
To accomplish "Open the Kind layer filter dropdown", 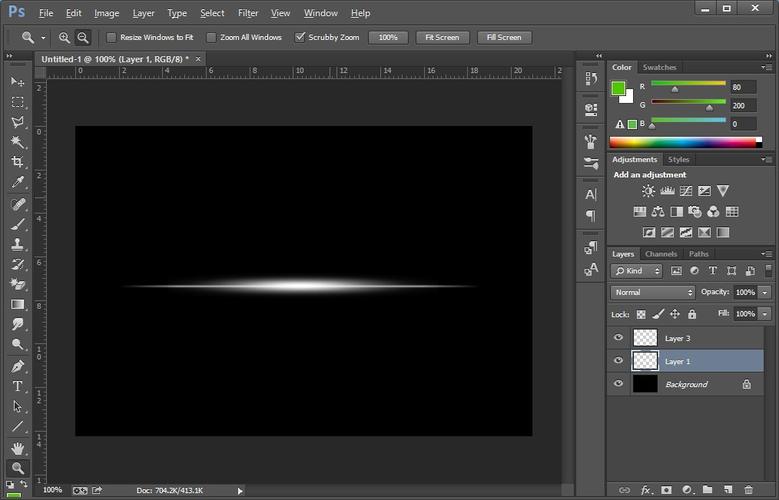I will click(637, 271).
